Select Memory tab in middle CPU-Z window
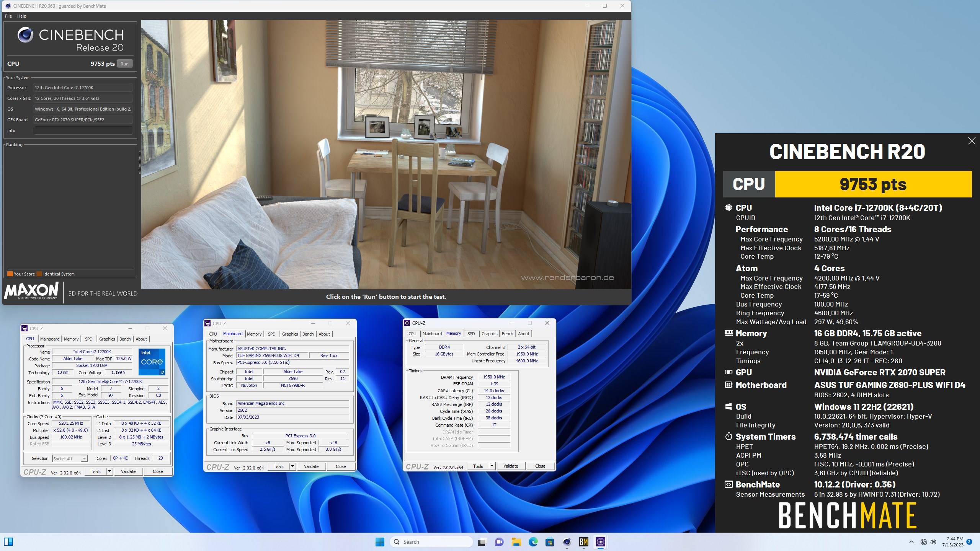Image resolution: width=980 pixels, height=551 pixels. click(254, 334)
